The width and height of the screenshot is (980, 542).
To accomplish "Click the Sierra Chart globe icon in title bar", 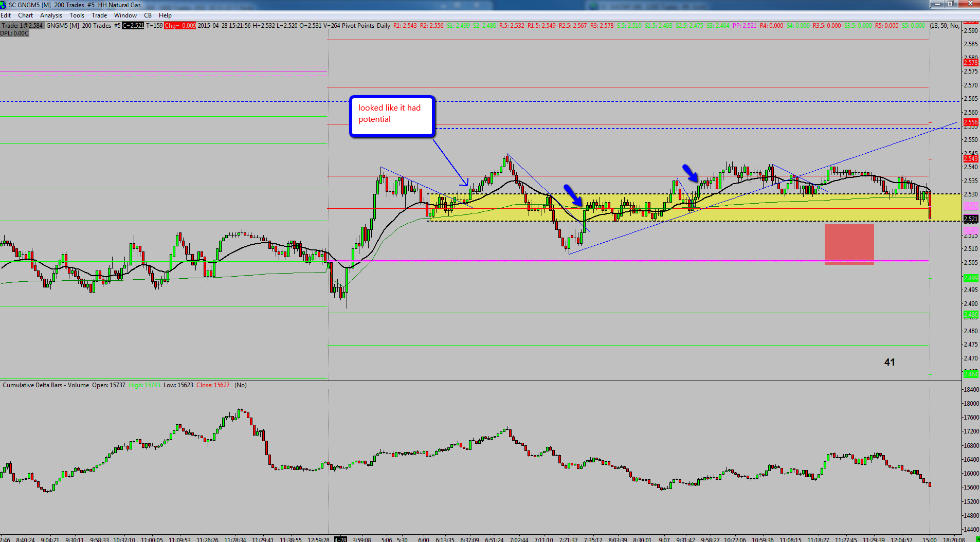I will (4, 5).
